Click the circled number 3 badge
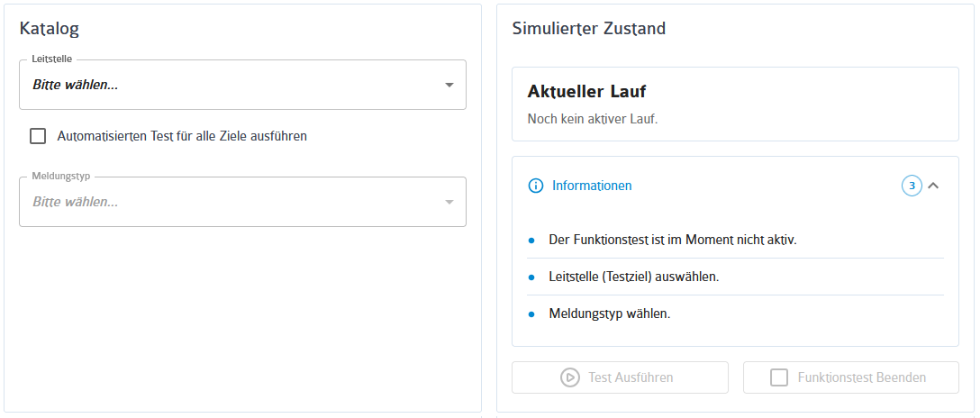 click(912, 186)
